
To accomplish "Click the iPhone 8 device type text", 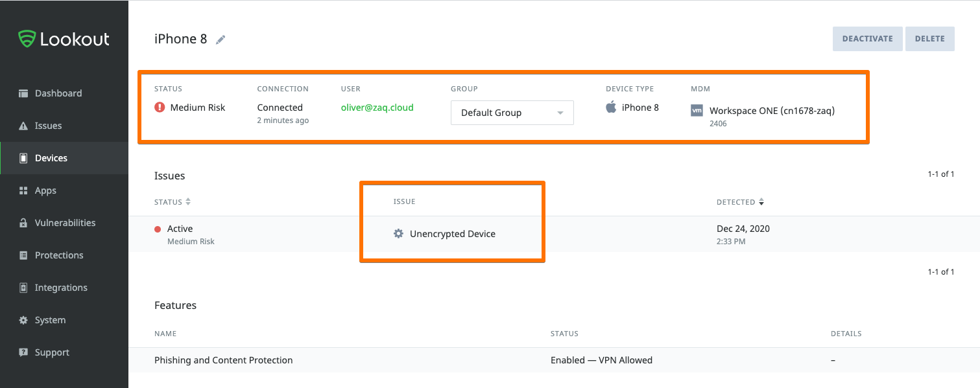I will (640, 108).
